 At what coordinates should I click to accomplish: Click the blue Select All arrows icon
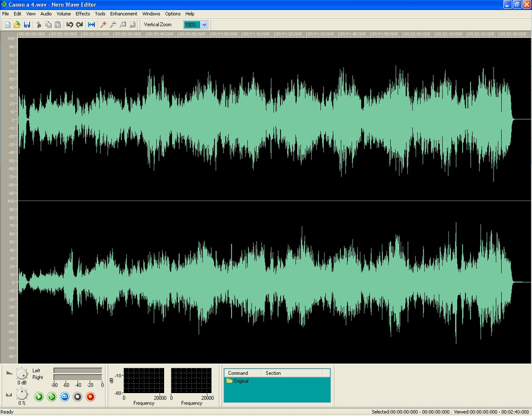[91, 25]
